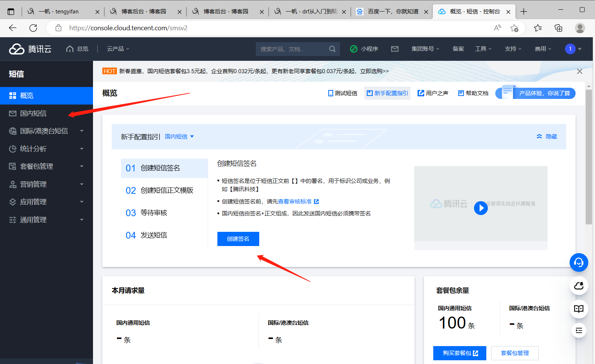595x364 pixels.
Task: Expand the 通用管理 sidebar menu
Action: [46, 220]
